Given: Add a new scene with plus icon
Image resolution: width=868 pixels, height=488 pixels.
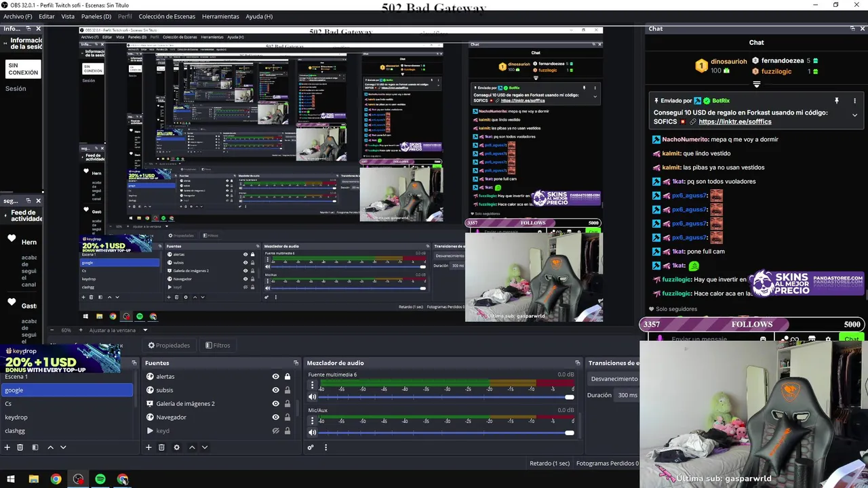Looking at the screenshot, I should 7,447.
